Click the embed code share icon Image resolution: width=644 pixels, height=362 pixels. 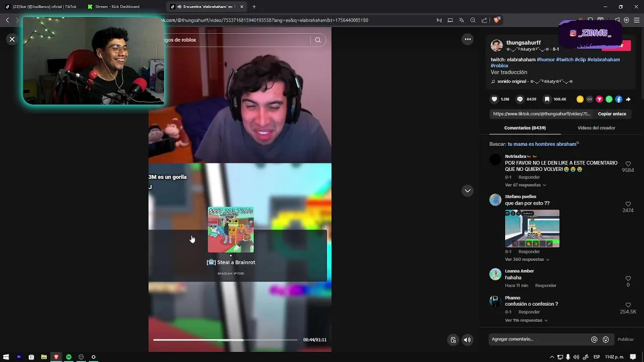[590, 99]
